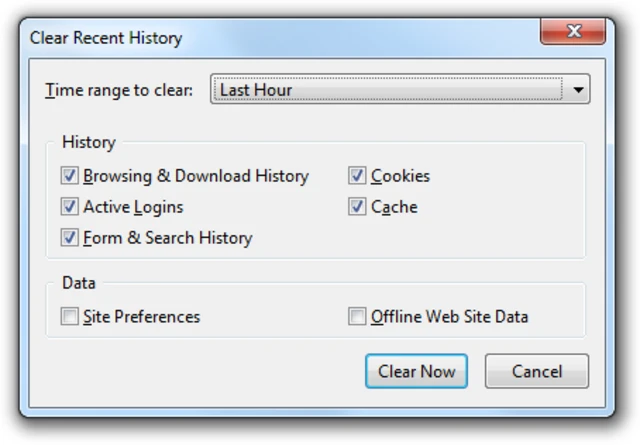Toggle the Active Logins checkbox
Screen dimensions: 640x445
point(70,207)
